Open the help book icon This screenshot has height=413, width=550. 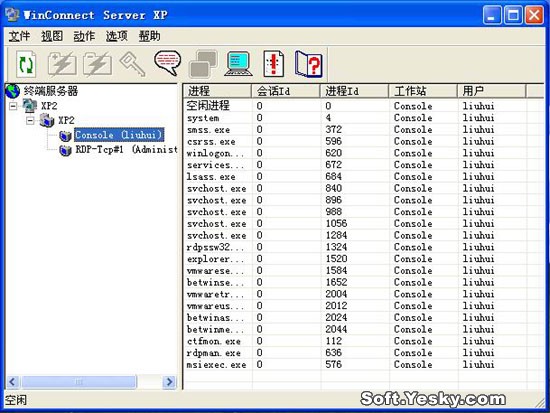pyautogui.click(x=309, y=64)
